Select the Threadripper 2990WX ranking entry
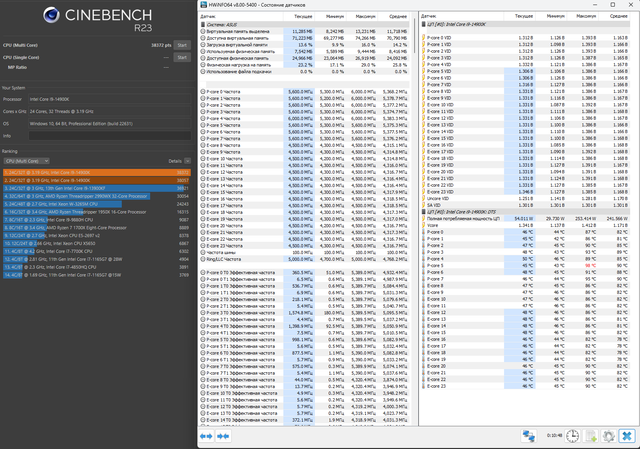Image resolution: width=640 pixels, height=449 pixels. (97, 196)
